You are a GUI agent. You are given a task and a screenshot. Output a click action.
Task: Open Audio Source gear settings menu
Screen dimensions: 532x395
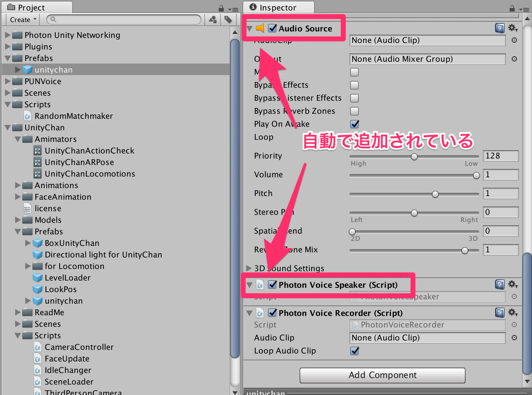click(x=513, y=28)
